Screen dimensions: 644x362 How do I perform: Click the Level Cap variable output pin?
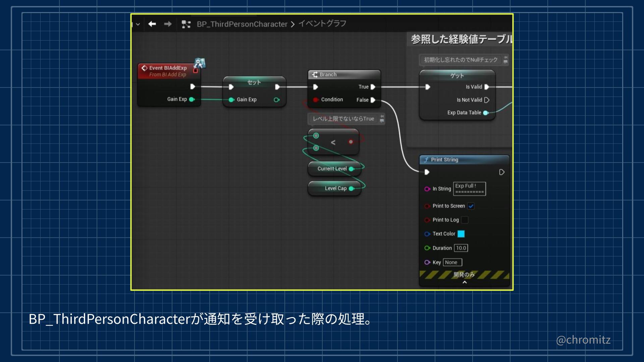pyautogui.click(x=351, y=189)
